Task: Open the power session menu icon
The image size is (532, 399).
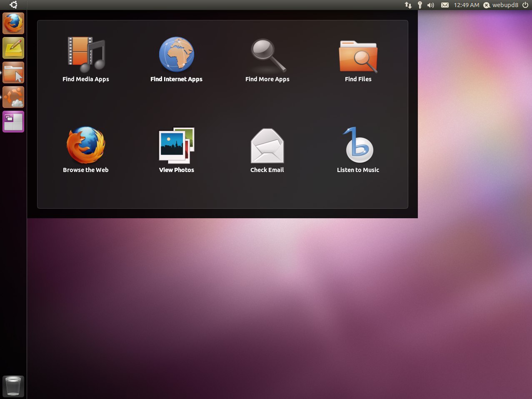Action: point(525,5)
